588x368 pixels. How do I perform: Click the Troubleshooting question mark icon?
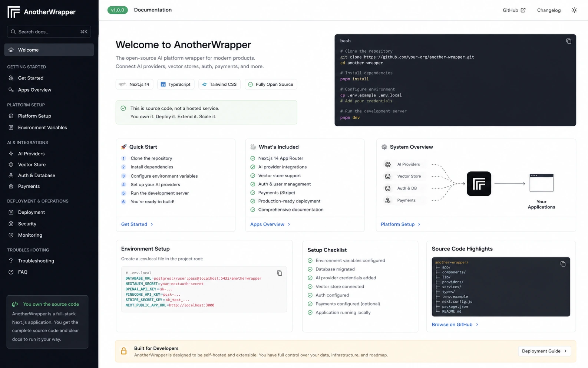11,261
